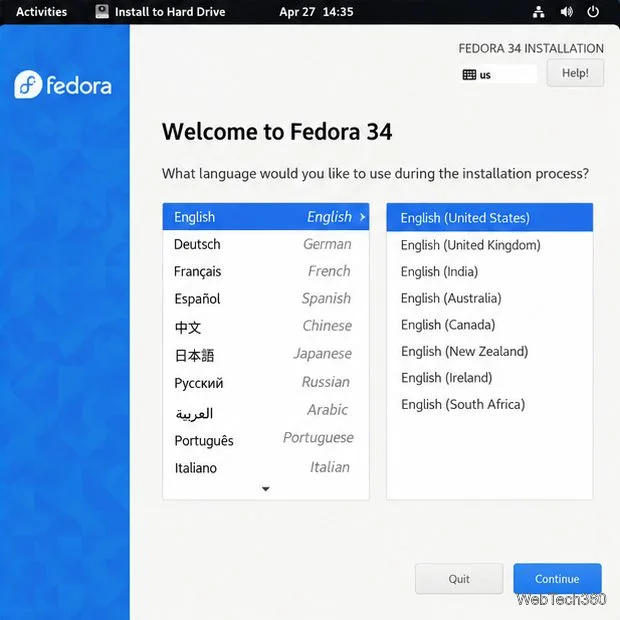Select Español Spanish language
This screenshot has width=620, height=620.
(266, 299)
